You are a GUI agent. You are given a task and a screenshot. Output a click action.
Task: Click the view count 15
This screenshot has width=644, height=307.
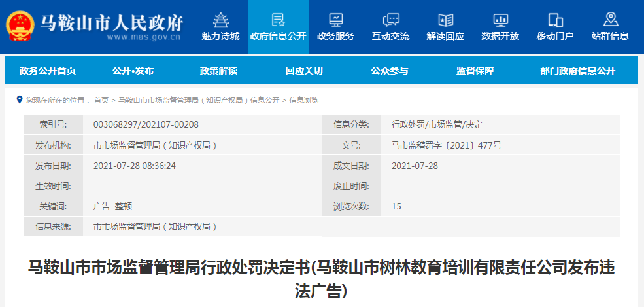(x=396, y=206)
